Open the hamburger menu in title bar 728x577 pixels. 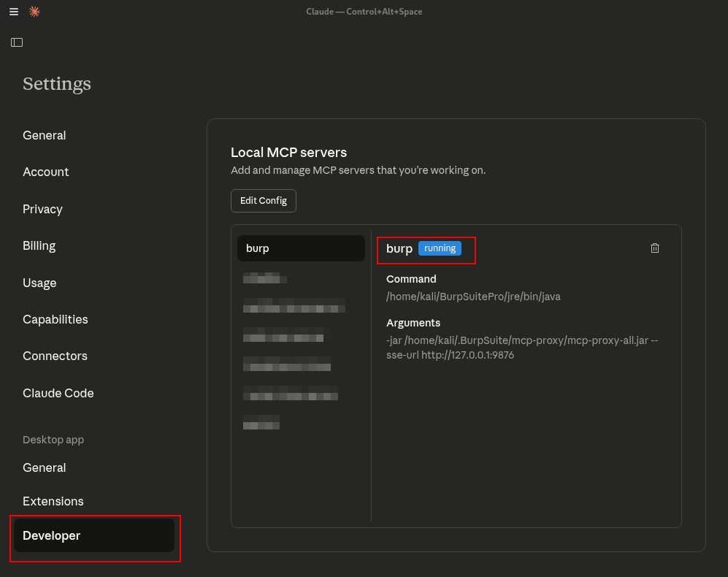click(x=14, y=12)
